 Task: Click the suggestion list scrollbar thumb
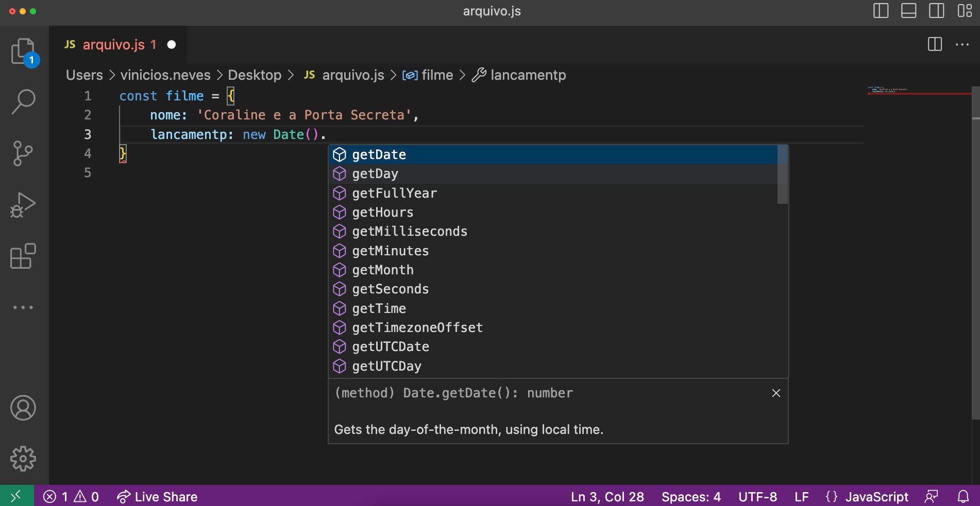(782, 175)
